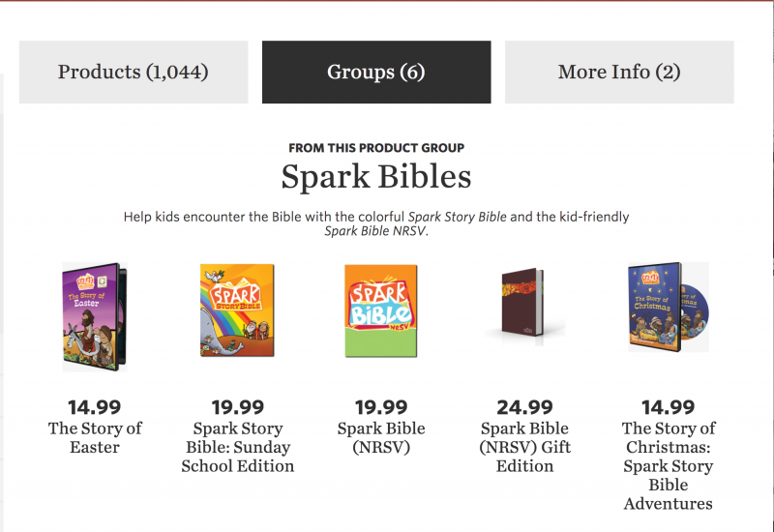
Task: Click the Spark Bible NRSV orange cover
Action: coord(380,310)
